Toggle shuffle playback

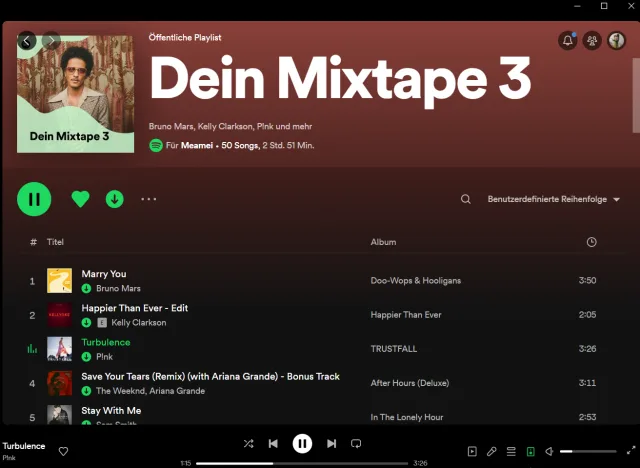(x=248, y=443)
